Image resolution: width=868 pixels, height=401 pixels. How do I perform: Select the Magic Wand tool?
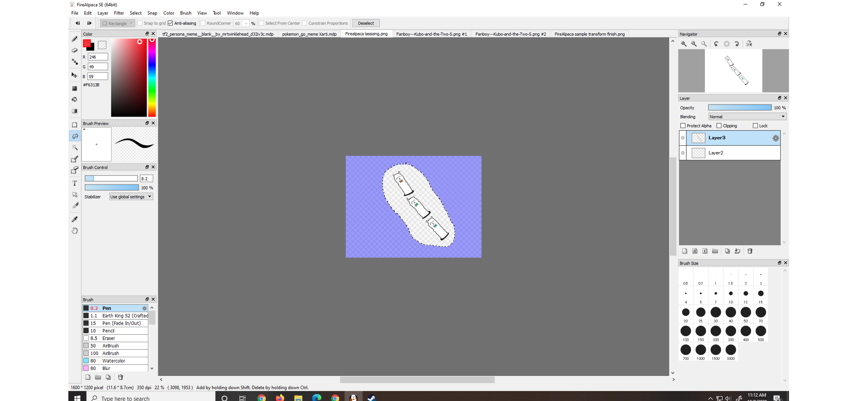(x=74, y=147)
